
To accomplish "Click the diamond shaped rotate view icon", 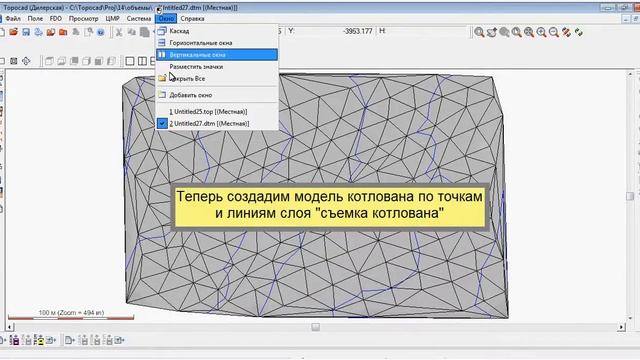I will click(x=26, y=61).
